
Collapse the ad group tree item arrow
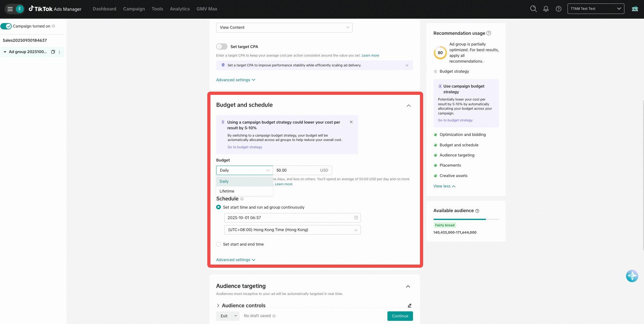pyautogui.click(x=5, y=52)
